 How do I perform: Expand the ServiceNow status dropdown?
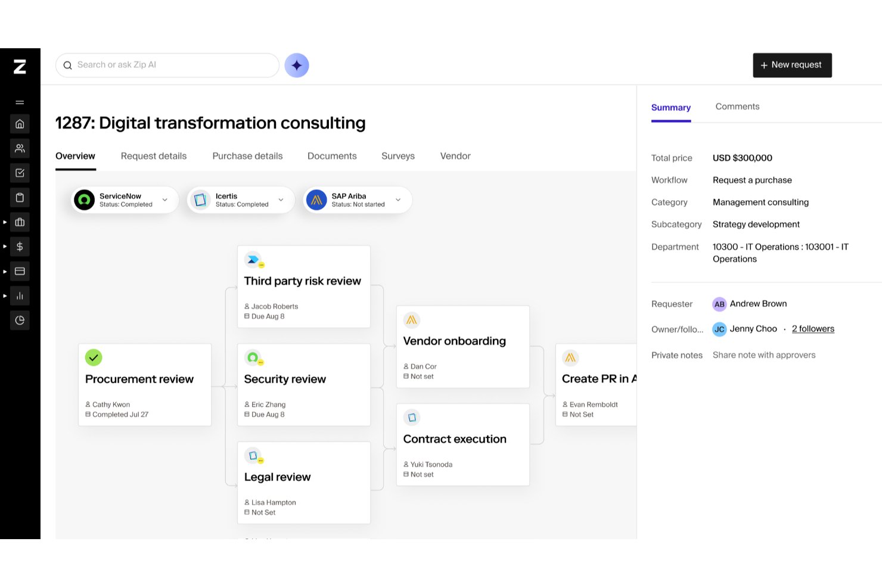[165, 200]
